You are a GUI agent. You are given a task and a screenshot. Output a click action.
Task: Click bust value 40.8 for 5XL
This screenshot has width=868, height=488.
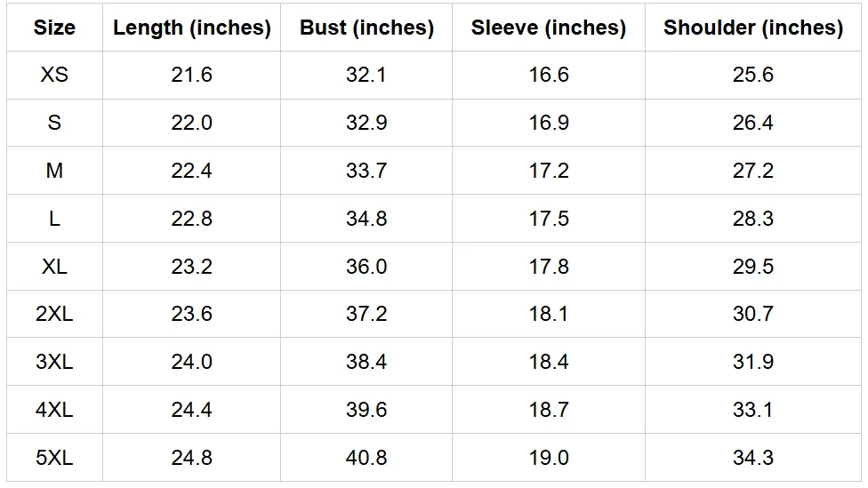(366, 458)
